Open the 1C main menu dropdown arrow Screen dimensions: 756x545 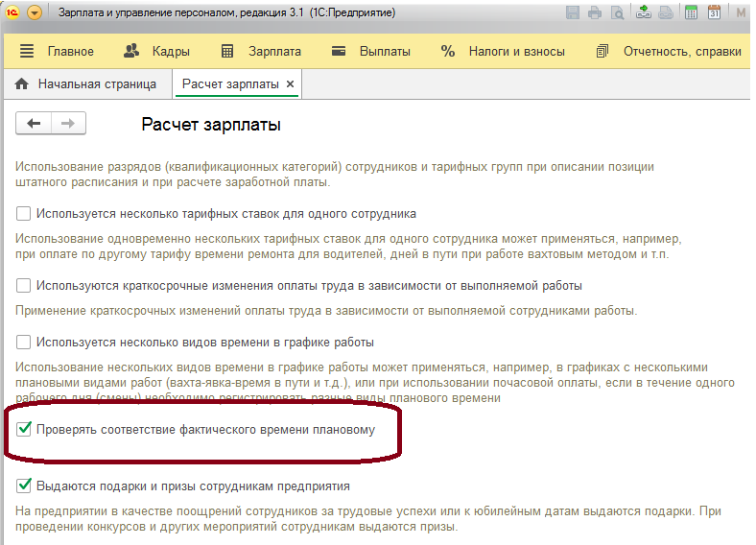pos(35,13)
